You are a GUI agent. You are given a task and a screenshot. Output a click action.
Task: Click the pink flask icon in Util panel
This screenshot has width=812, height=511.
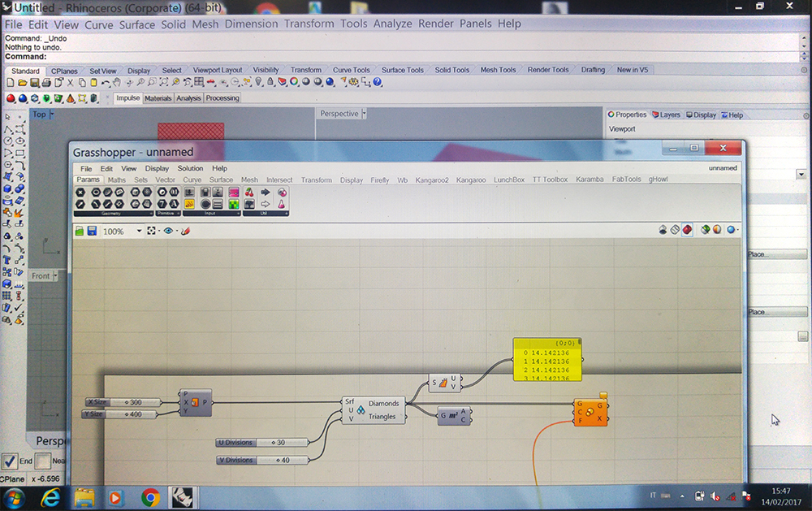click(x=283, y=204)
